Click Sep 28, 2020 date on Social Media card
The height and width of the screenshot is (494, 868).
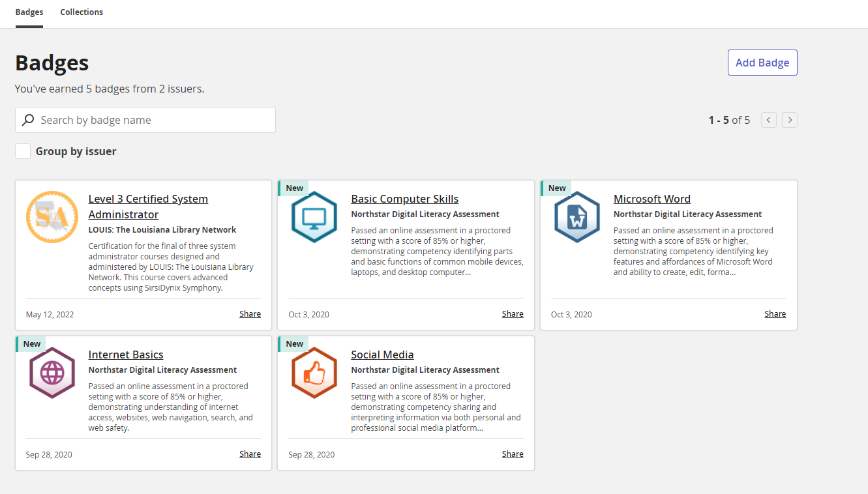click(x=311, y=455)
